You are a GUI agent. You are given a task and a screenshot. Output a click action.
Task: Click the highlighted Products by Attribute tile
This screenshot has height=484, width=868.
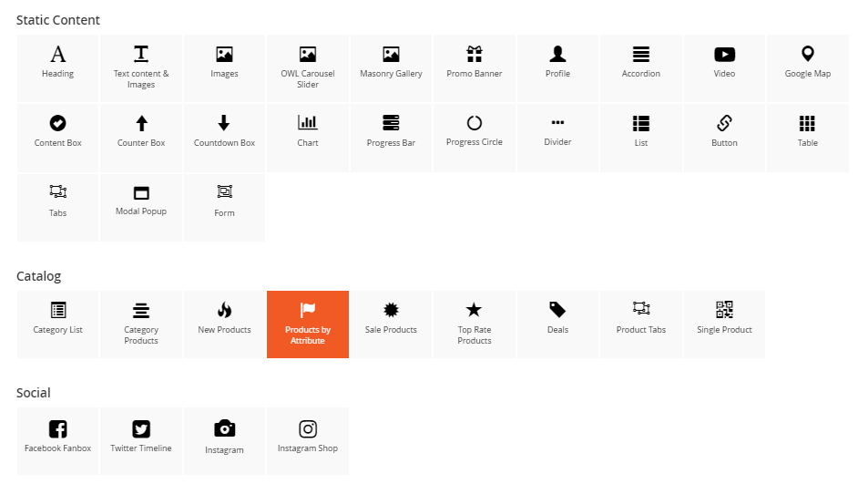(308, 324)
